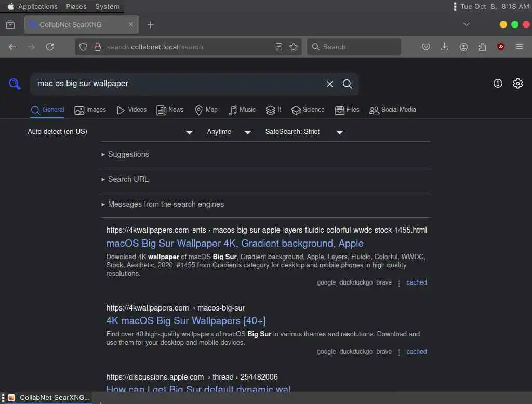Click the uBlock Origin shield icon
The height and width of the screenshot is (404, 532).
(x=501, y=47)
